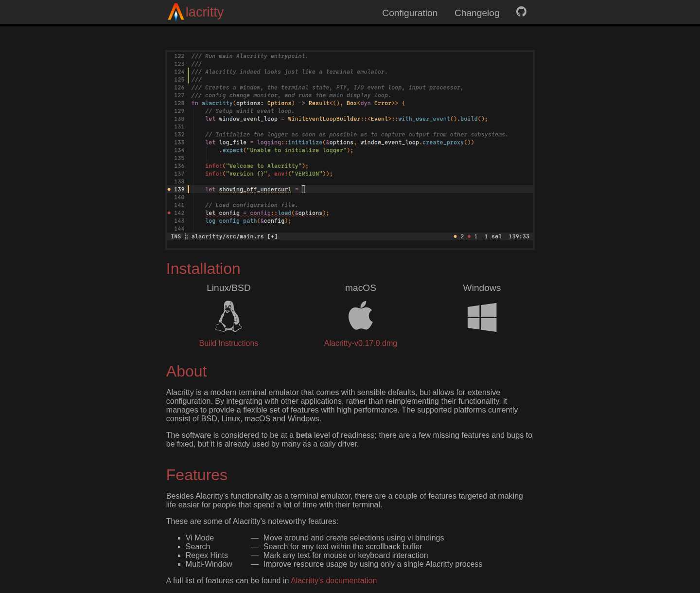Follow the Alacritty's documentation link
Image resolution: width=700 pixels, height=593 pixels.
tap(333, 581)
